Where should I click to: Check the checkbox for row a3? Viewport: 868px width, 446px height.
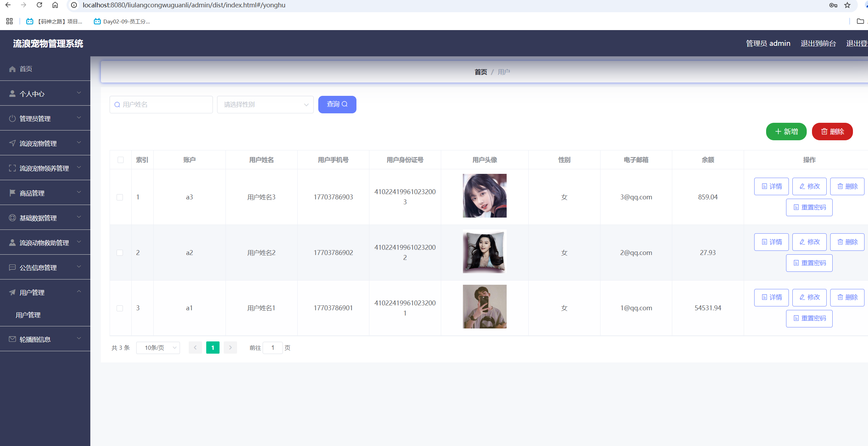(120, 197)
